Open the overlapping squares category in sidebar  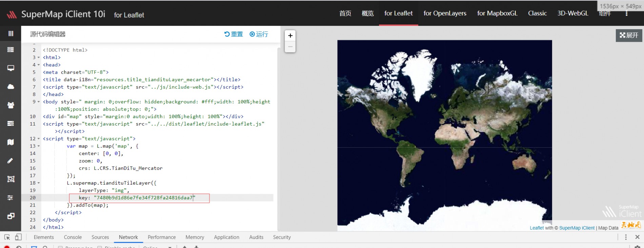coord(11,216)
